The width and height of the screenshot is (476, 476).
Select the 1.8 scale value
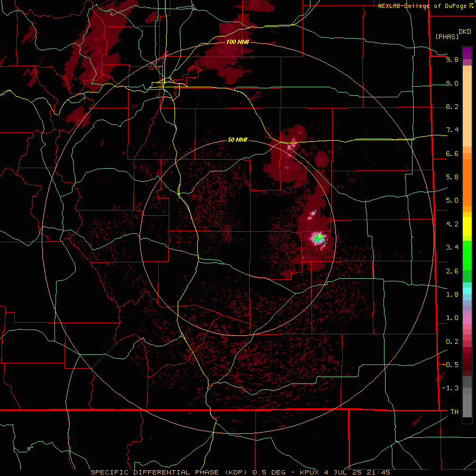tap(452, 294)
